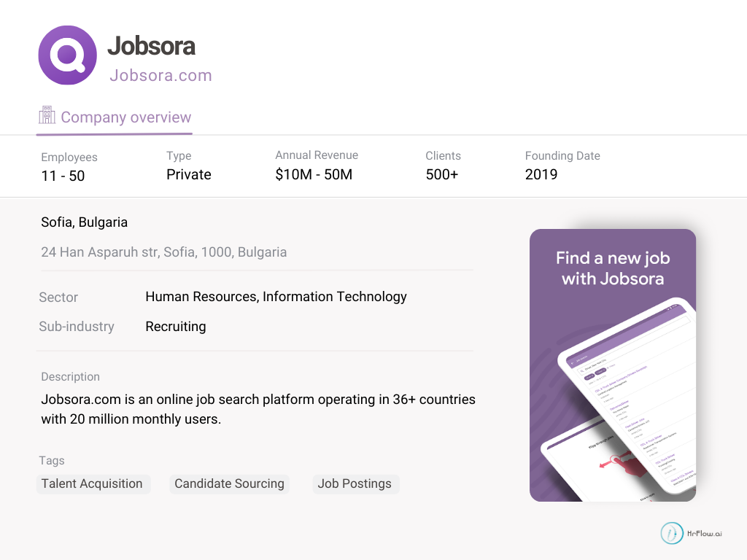Screen dimensions: 747x560
Task: Click the purple Jobsora logo icon
Action: [x=67, y=55]
